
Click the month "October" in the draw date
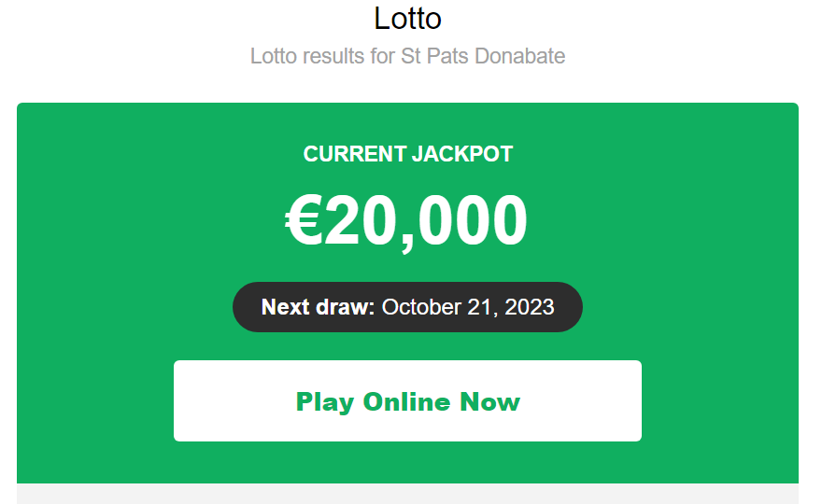pos(418,307)
